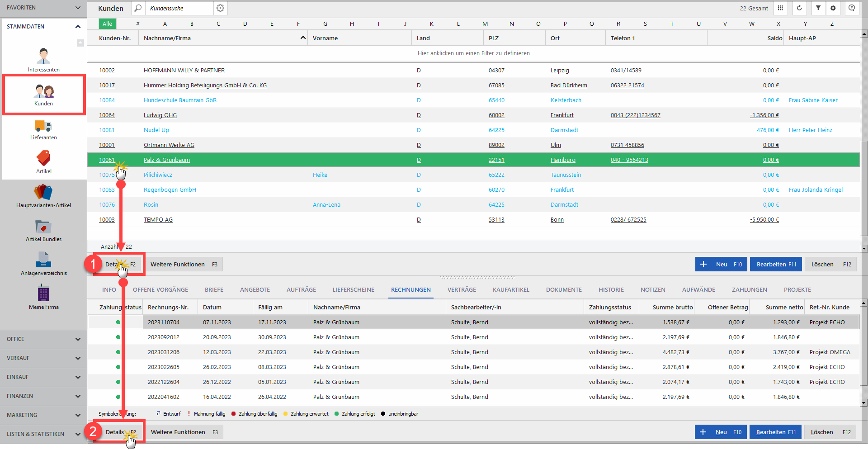Screen dimensions: 868x450
Task: Open the filter funnel icon
Action: click(818, 8)
